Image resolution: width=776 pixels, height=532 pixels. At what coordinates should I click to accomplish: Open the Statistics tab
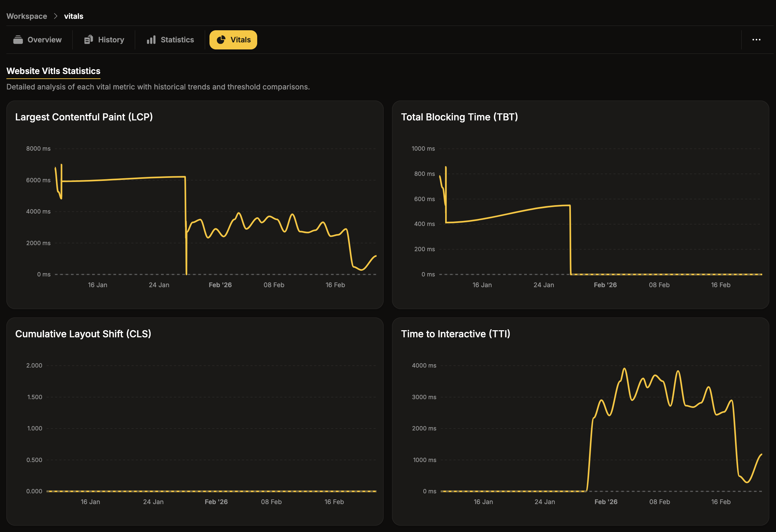tap(170, 40)
